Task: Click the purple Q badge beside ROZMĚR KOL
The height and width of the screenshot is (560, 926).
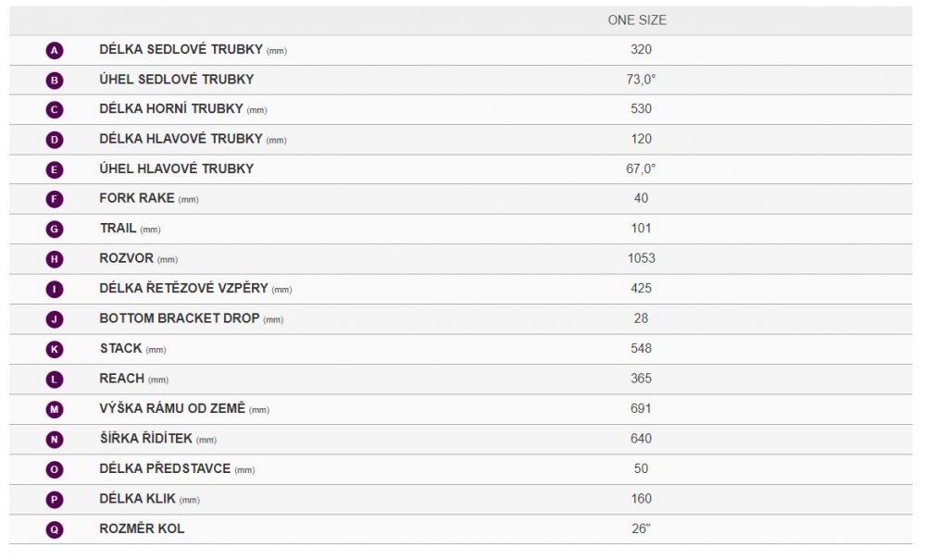Action: 55,529
